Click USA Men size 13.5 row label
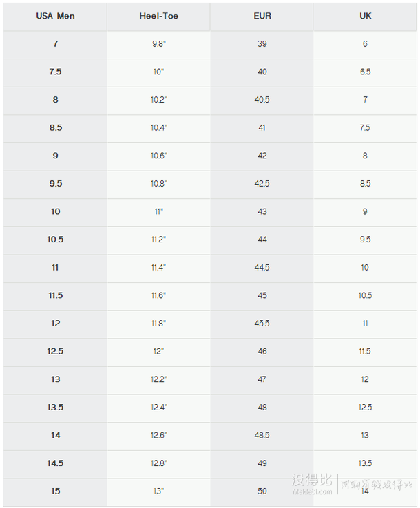Screen dimensions: 420x508 click(55, 408)
